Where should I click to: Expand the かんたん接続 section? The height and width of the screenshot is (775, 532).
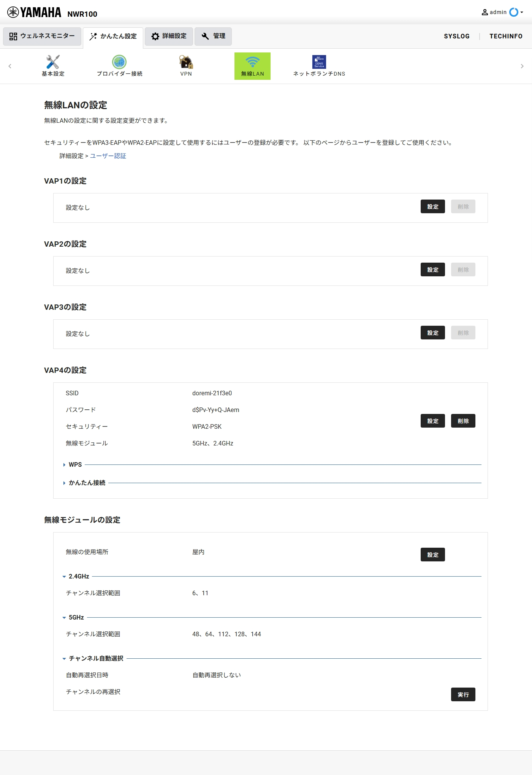click(84, 483)
